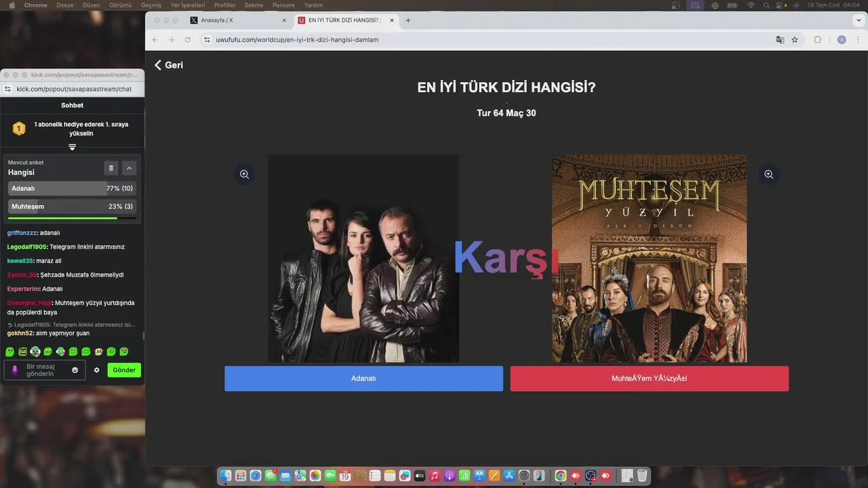Open Control Center in menu bar
The image size is (868, 488).
[x=780, y=5]
